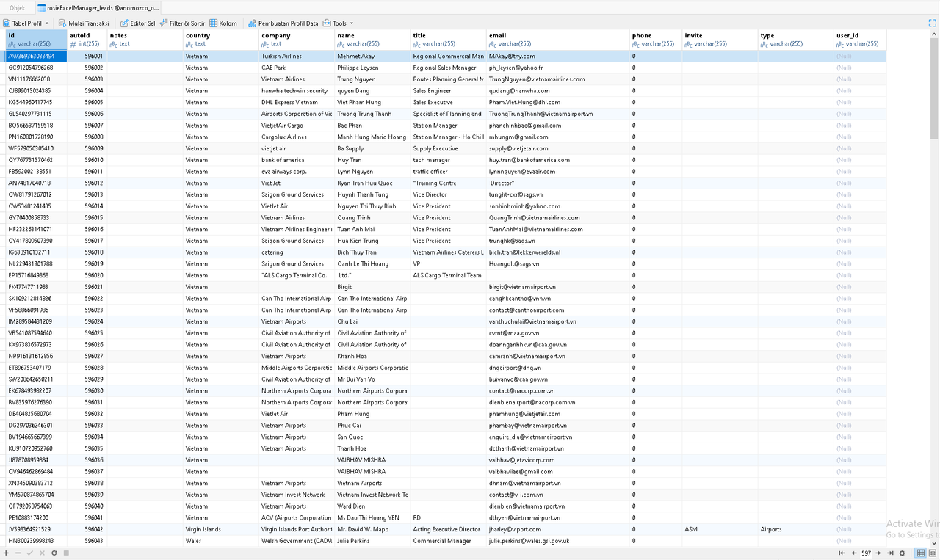The image size is (940, 560).
Task: Discard changes with the X icon
Action: [42, 553]
